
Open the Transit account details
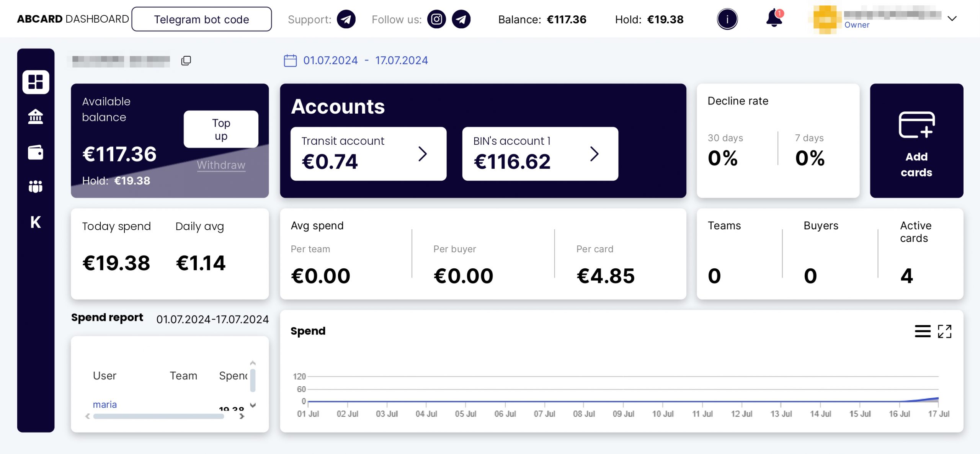(368, 154)
